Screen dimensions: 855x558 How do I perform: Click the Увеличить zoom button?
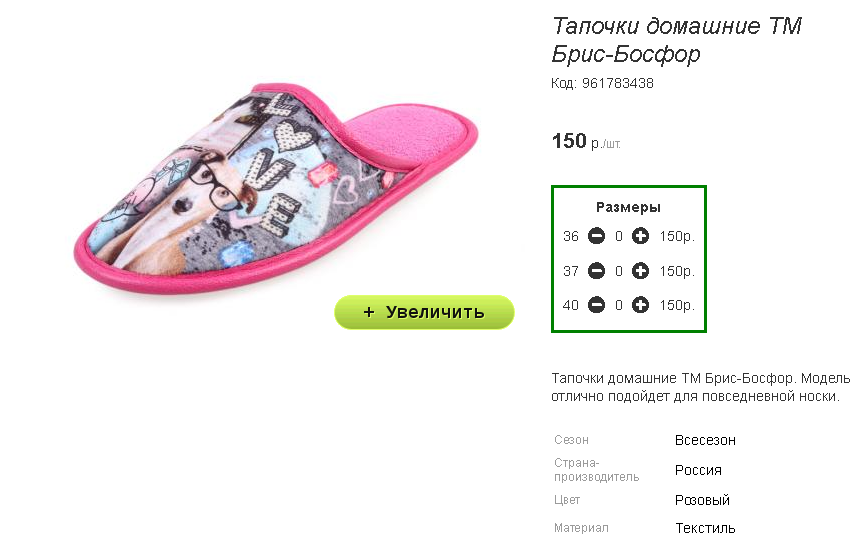click(x=424, y=312)
